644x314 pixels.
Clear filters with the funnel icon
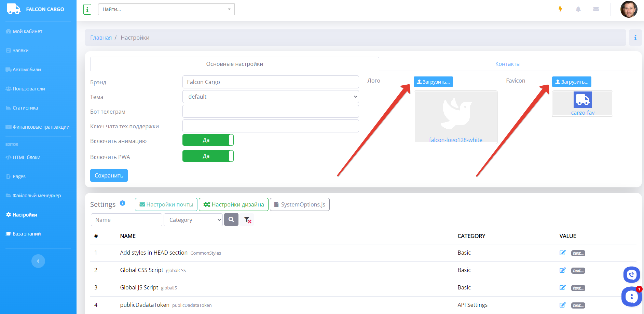click(248, 220)
